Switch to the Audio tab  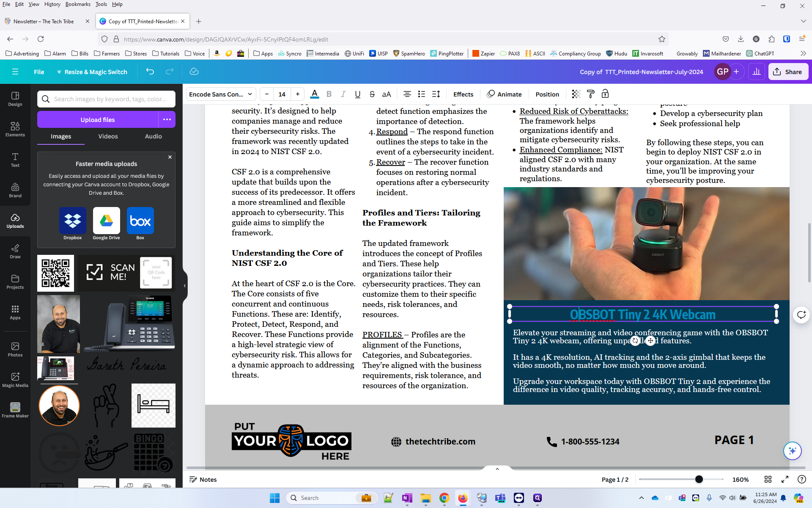tap(153, 136)
